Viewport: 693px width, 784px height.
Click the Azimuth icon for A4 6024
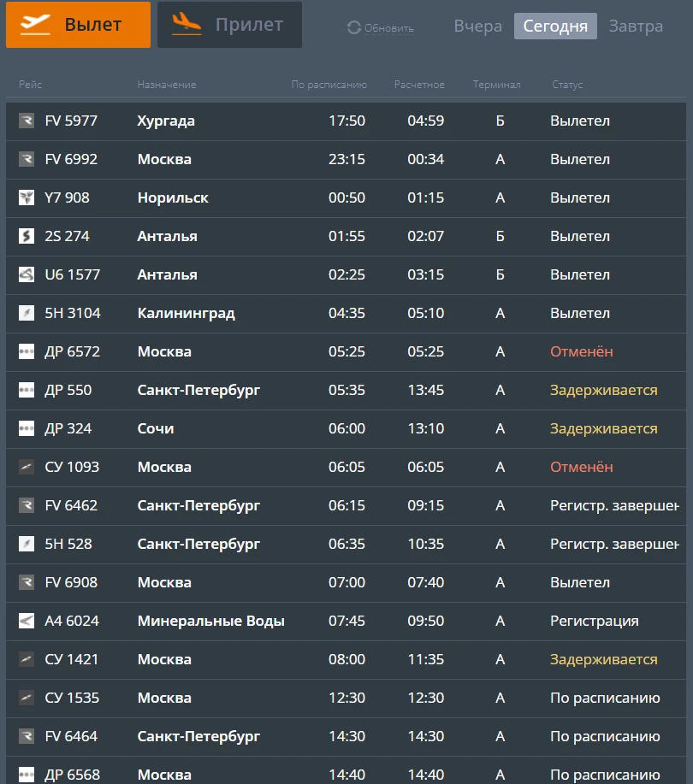point(27,621)
